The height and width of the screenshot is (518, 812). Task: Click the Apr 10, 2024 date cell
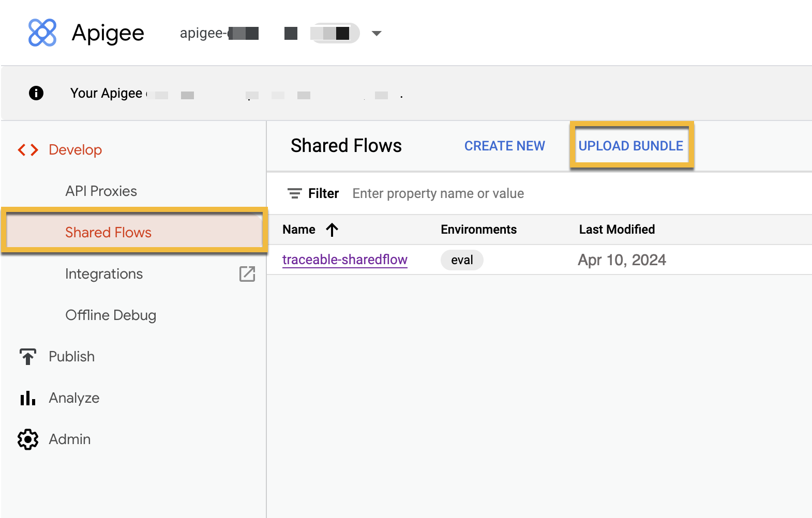tap(622, 260)
